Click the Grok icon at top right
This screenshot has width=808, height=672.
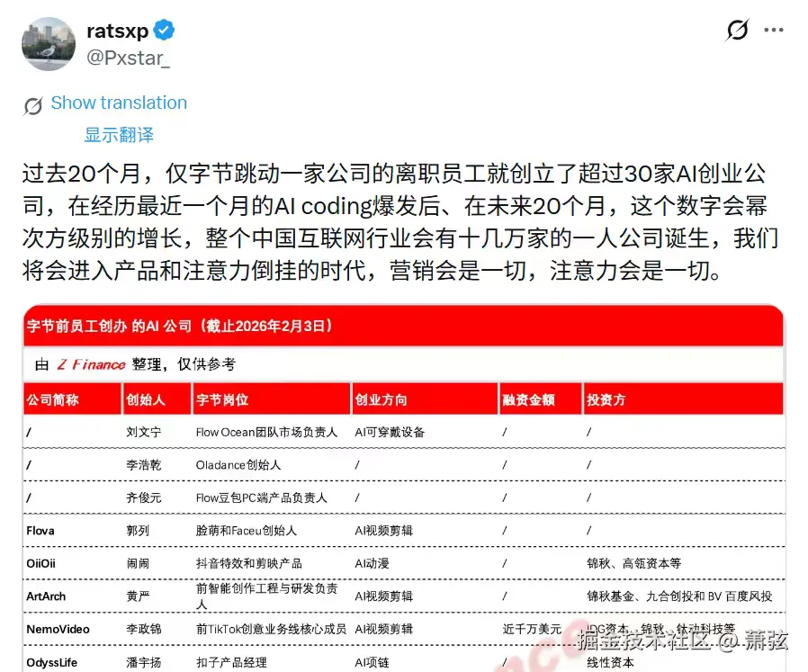737,30
